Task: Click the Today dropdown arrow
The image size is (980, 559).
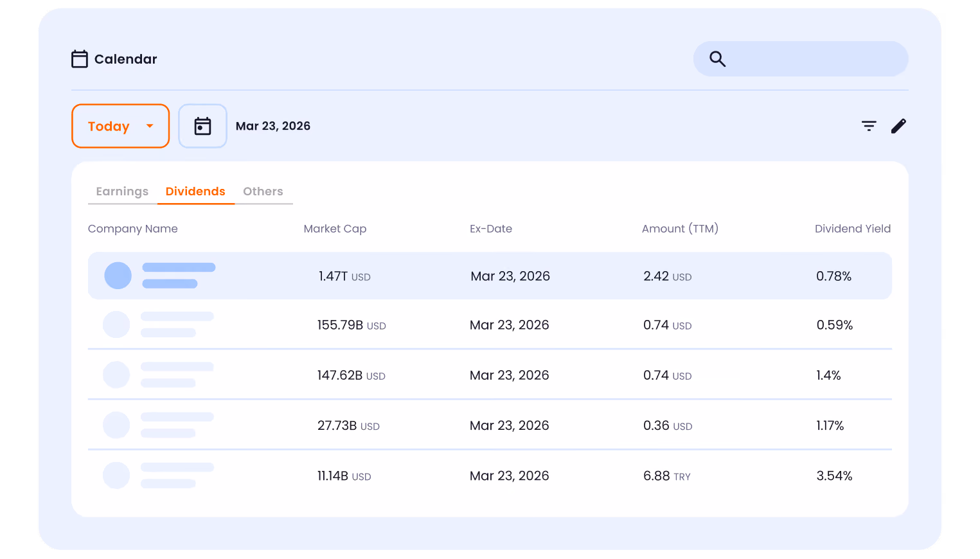Action: click(x=150, y=126)
